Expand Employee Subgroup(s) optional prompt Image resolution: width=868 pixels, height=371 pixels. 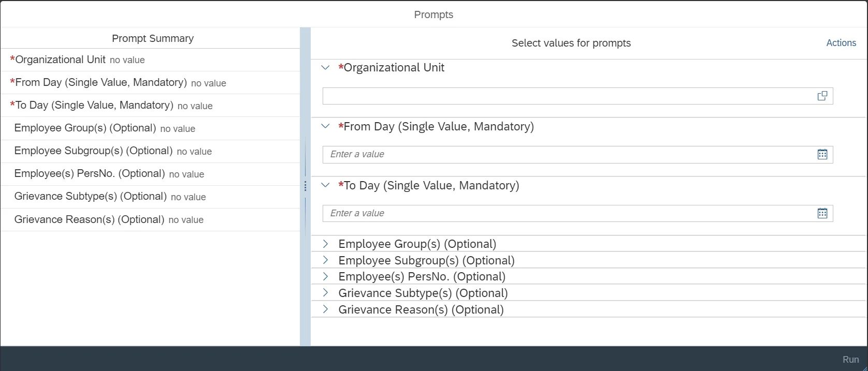[x=325, y=260]
